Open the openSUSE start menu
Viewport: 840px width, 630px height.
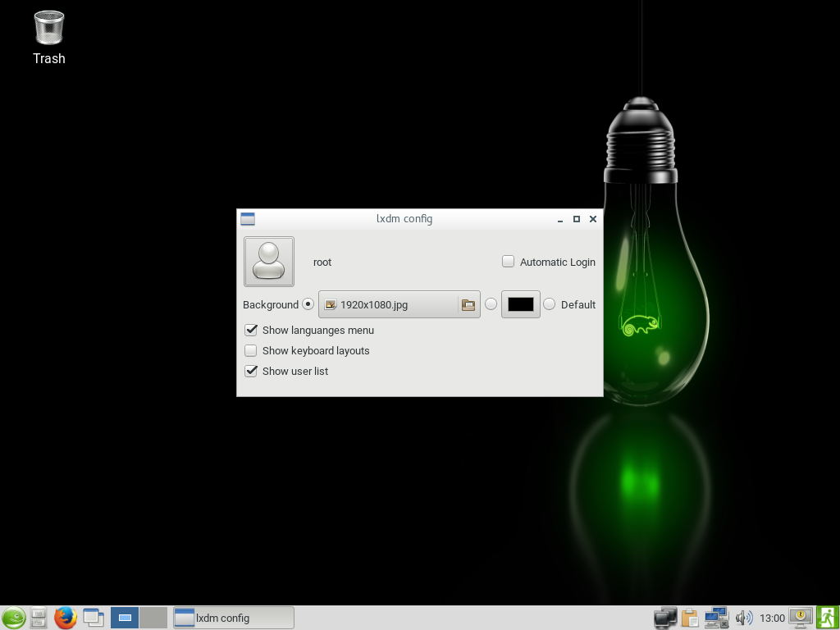tap(13, 618)
